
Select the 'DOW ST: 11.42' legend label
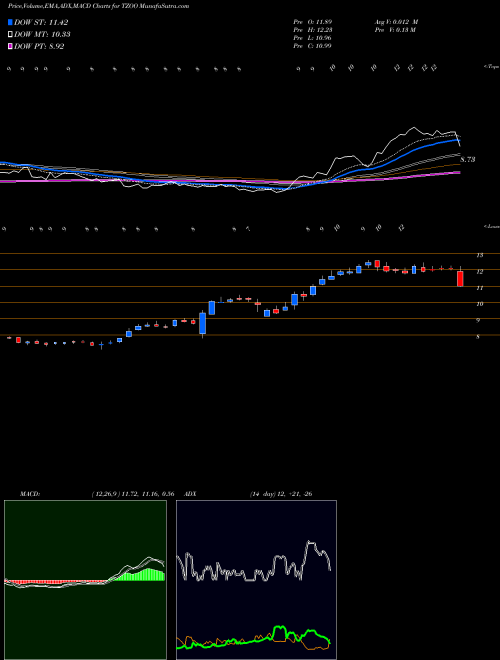pos(41,22)
